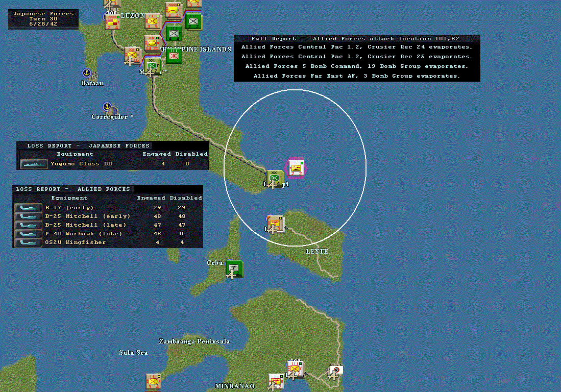Select the naval unit in the magenta hex

[x=296, y=168]
